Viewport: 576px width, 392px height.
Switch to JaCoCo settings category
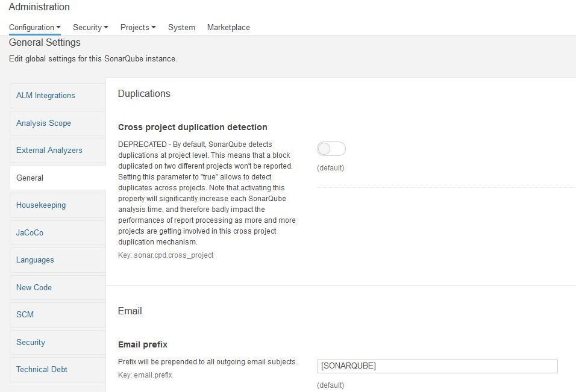(58, 232)
